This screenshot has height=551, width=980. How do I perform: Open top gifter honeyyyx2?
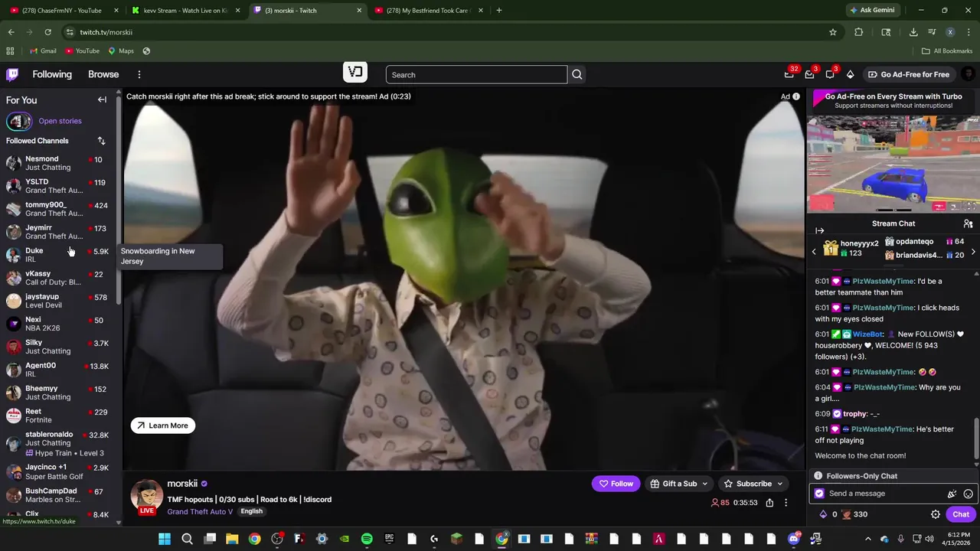[851, 248]
